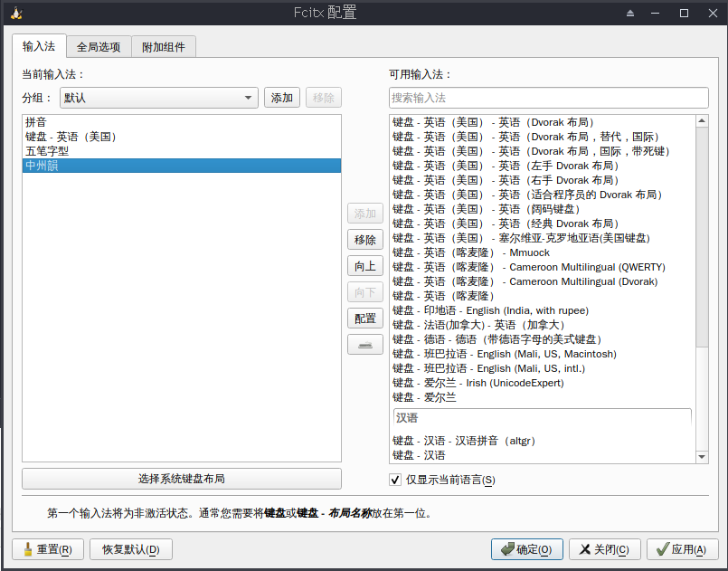
Task: Click 选择系统键盘布局 button
Action: click(x=182, y=479)
